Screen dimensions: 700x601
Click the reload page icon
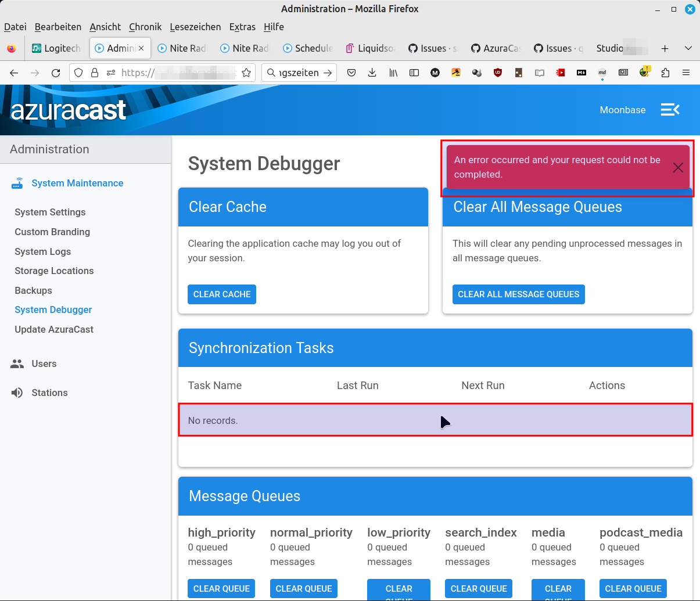(x=55, y=73)
